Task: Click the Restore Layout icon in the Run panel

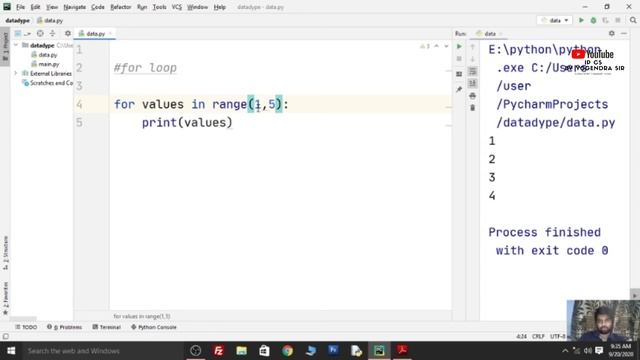Action: (x=459, y=74)
